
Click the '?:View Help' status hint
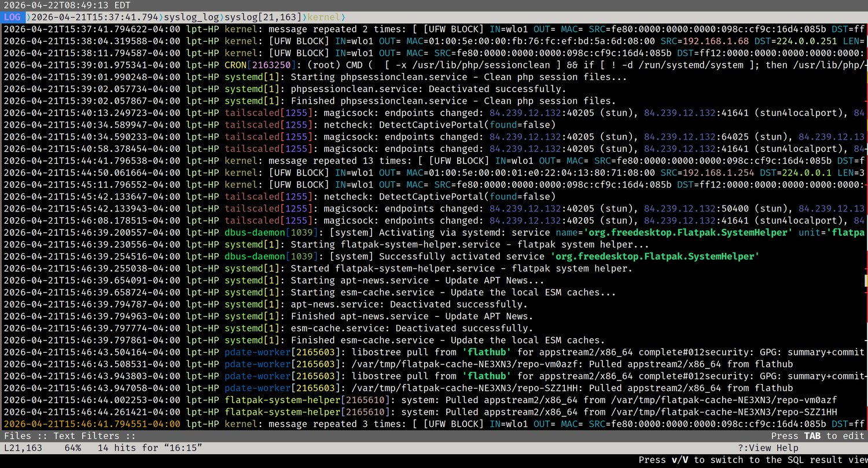click(768, 448)
